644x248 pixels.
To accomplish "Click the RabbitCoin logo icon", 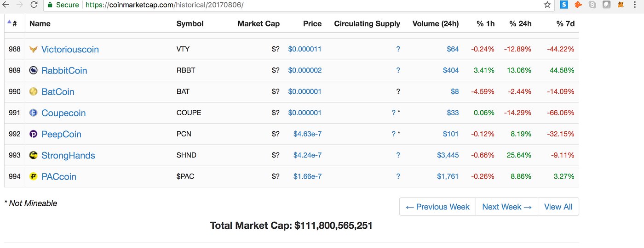I will click(x=33, y=70).
